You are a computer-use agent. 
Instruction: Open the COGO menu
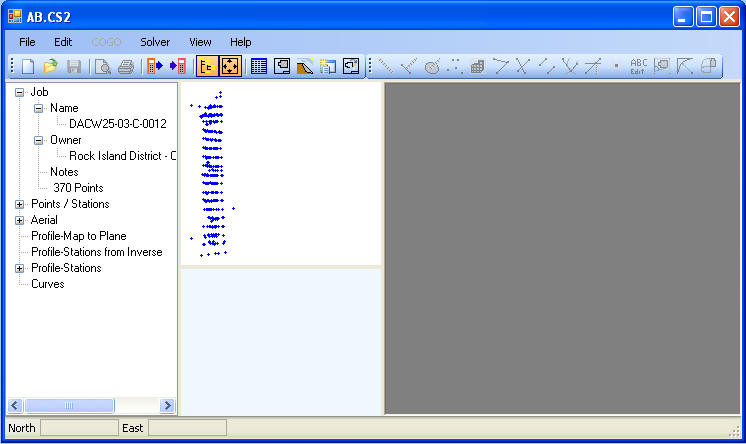pyautogui.click(x=106, y=42)
